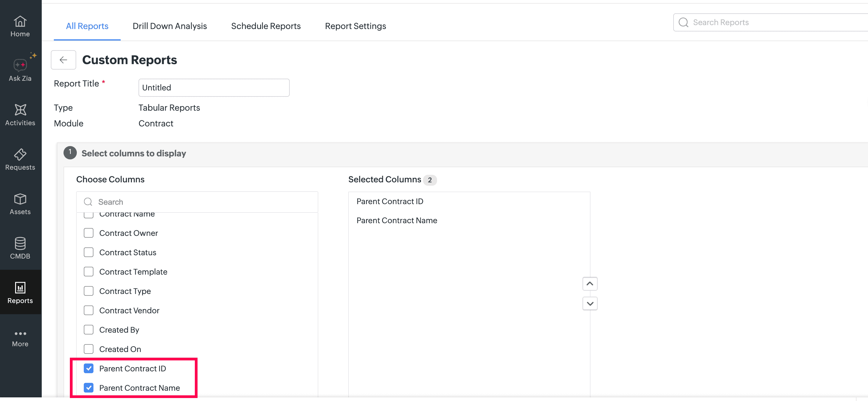
Task: Click the Report Title input field
Action: click(214, 88)
